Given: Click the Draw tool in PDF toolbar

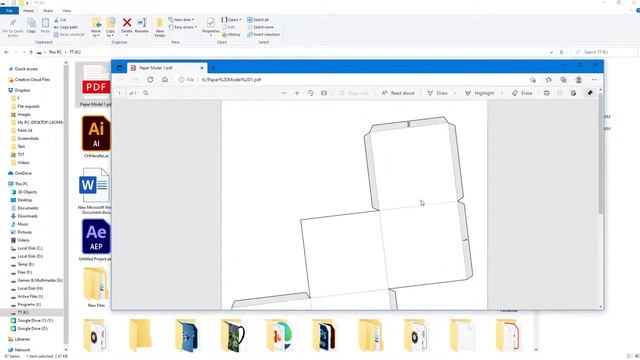Looking at the screenshot, I should [438, 93].
